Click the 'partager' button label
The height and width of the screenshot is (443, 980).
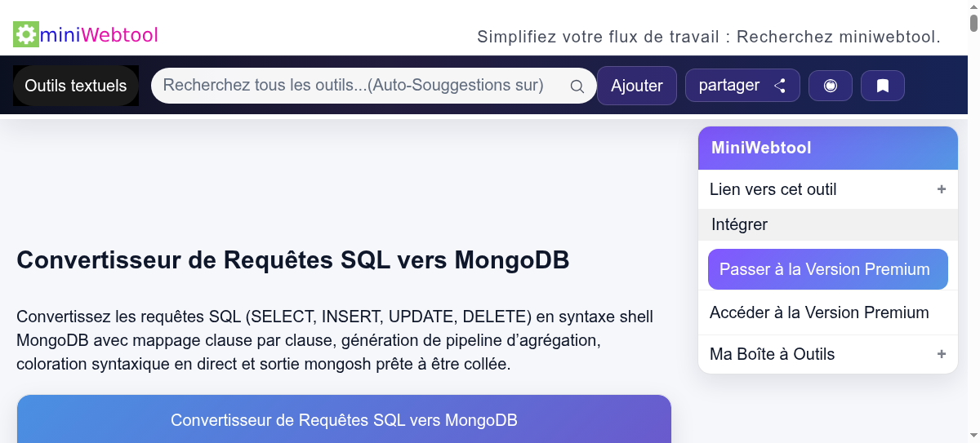coord(729,86)
